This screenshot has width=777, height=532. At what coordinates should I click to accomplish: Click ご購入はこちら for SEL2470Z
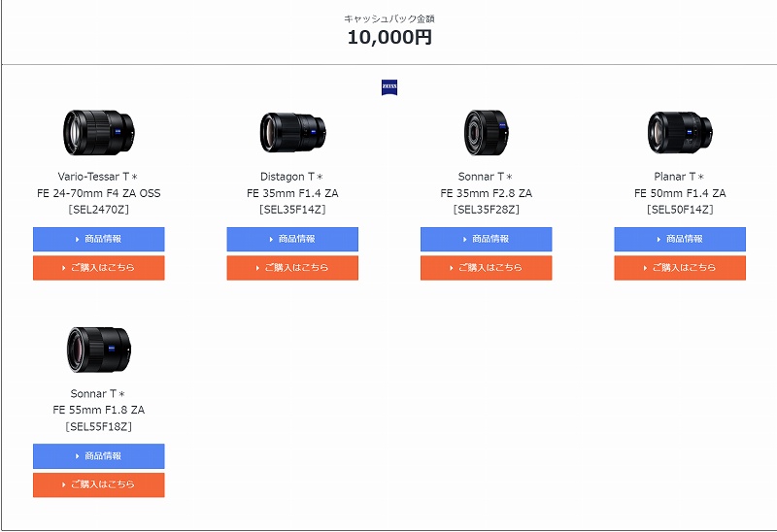[99, 268]
